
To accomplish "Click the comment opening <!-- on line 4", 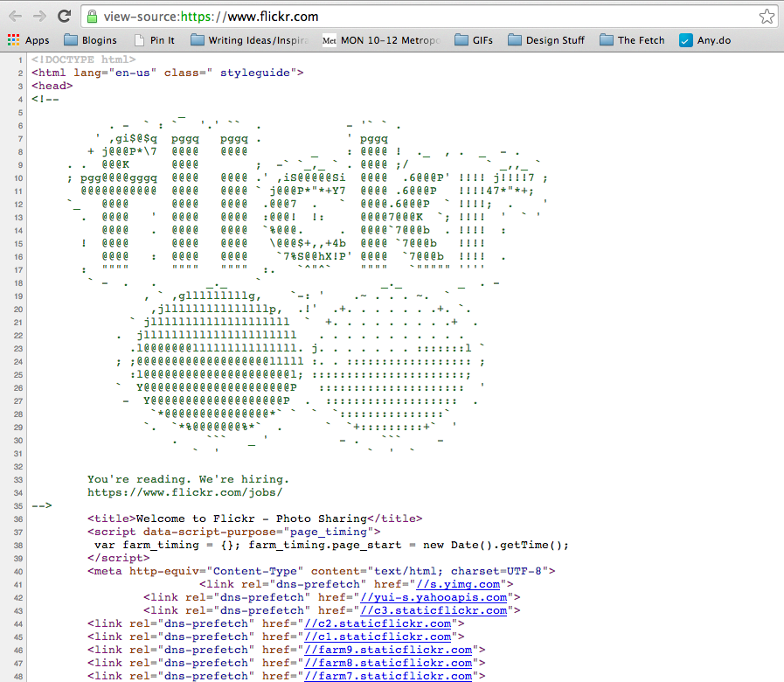I will (x=45, y=99).
